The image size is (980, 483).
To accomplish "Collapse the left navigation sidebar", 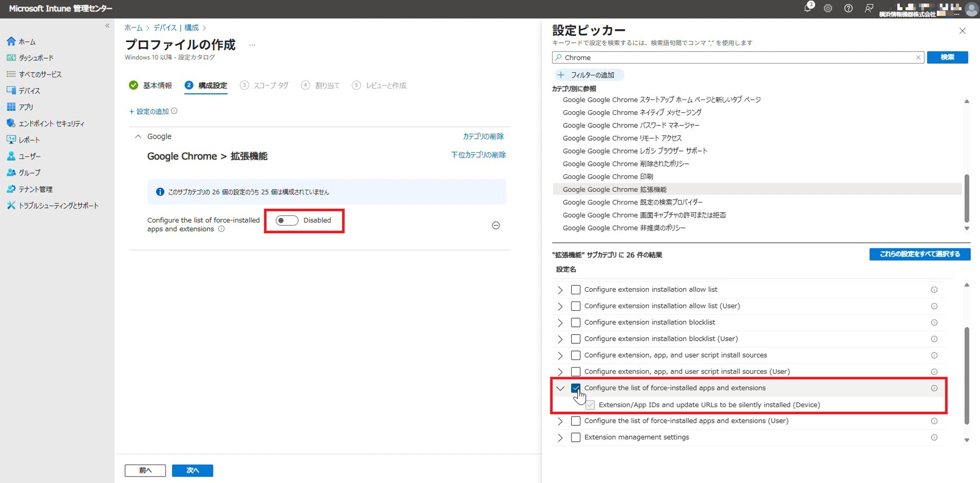I will 107,26.
